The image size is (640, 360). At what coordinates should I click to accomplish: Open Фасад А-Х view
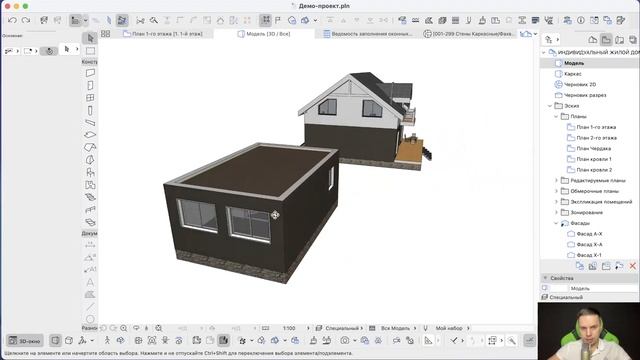click(x=589, y=234)
